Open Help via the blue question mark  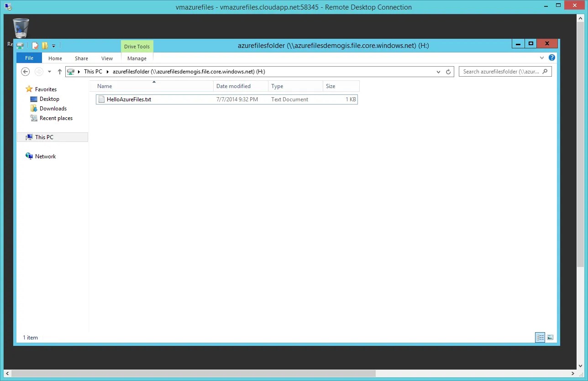552,58
